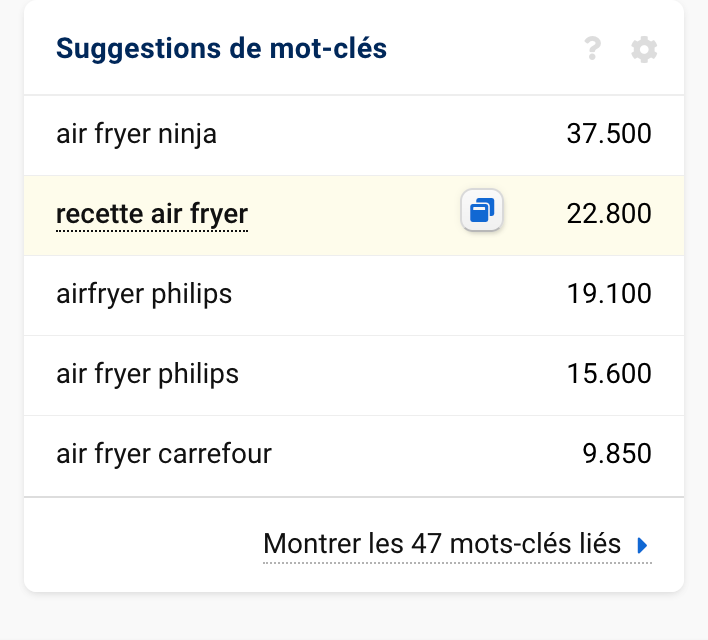The height and width of the screenshot is (640, 708).
Task: Select the keyword air fryer ninja
Action: coord(136,134)
